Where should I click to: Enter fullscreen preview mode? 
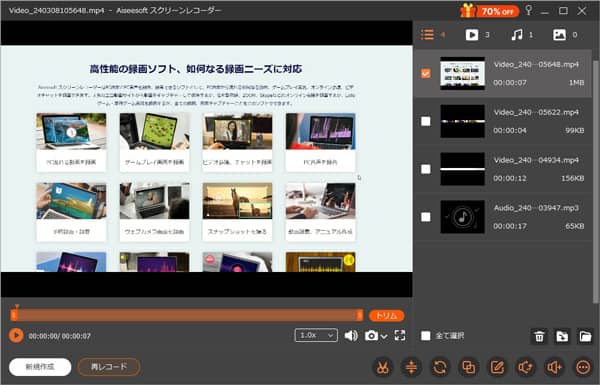400,336
